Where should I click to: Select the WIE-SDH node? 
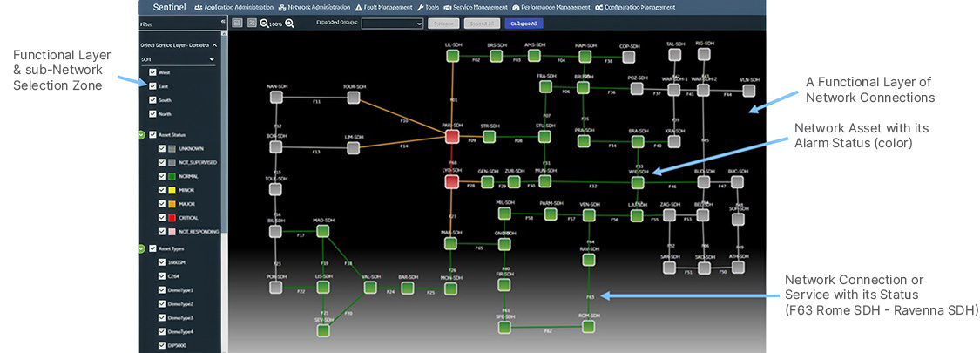pos(638,182)
